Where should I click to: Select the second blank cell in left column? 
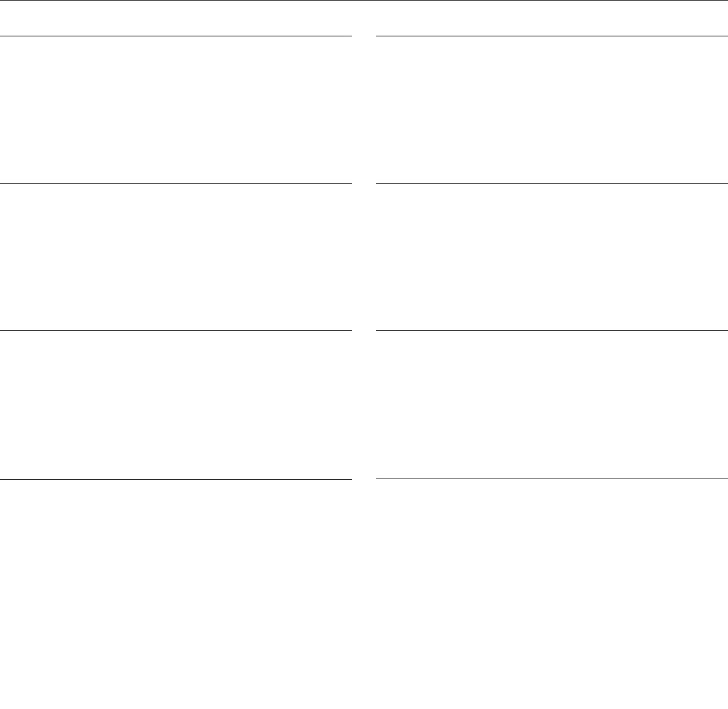[x=176, y=257]
